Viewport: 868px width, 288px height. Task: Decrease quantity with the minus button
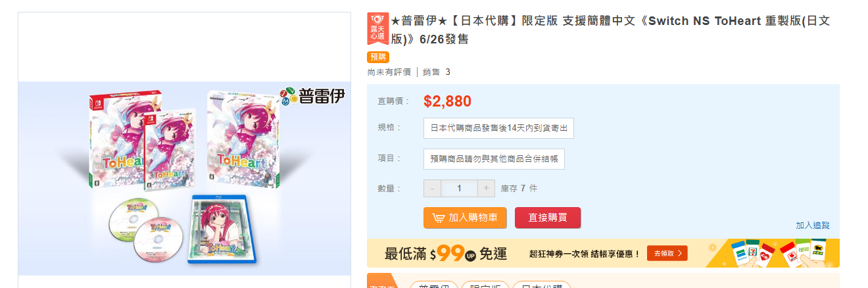pos(432,188)
